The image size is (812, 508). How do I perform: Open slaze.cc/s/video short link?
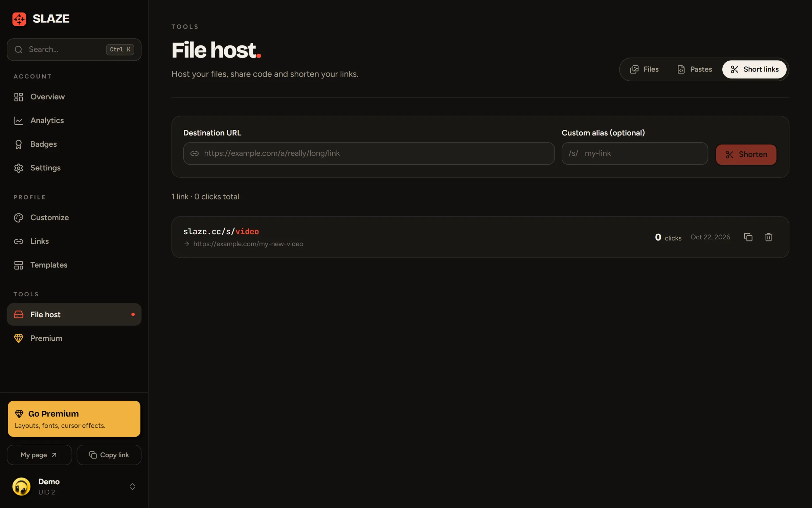click(221, 232)
